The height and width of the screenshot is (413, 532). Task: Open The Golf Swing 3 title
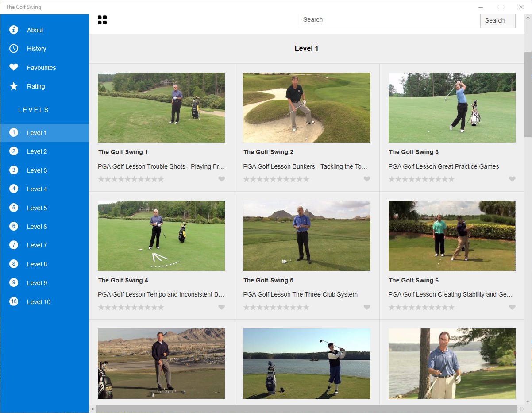[x=414, y=152]
